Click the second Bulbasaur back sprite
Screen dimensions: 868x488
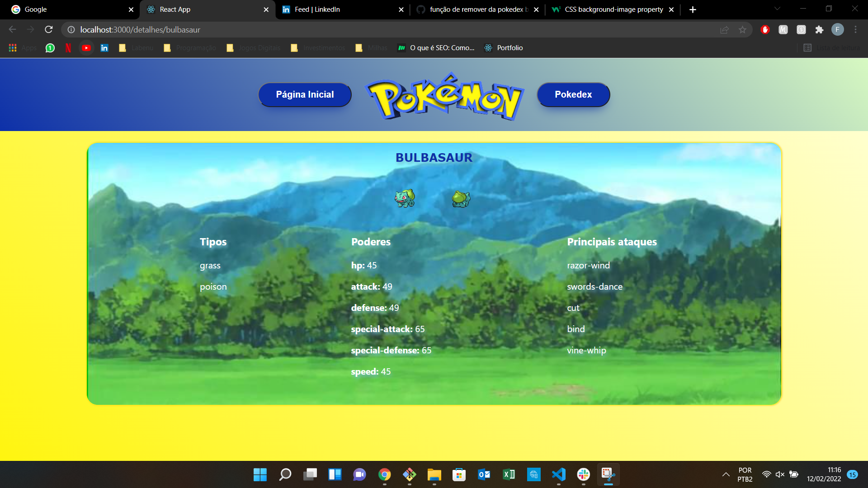coord(461,199)
